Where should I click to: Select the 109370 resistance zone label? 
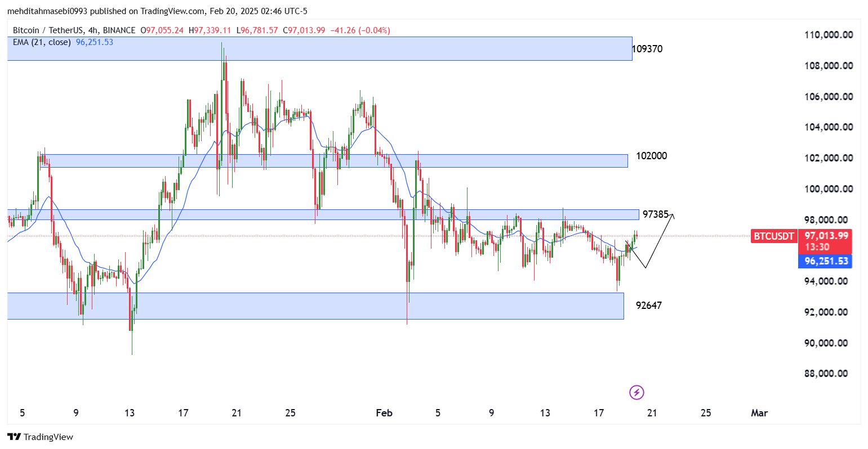(647, 49)
